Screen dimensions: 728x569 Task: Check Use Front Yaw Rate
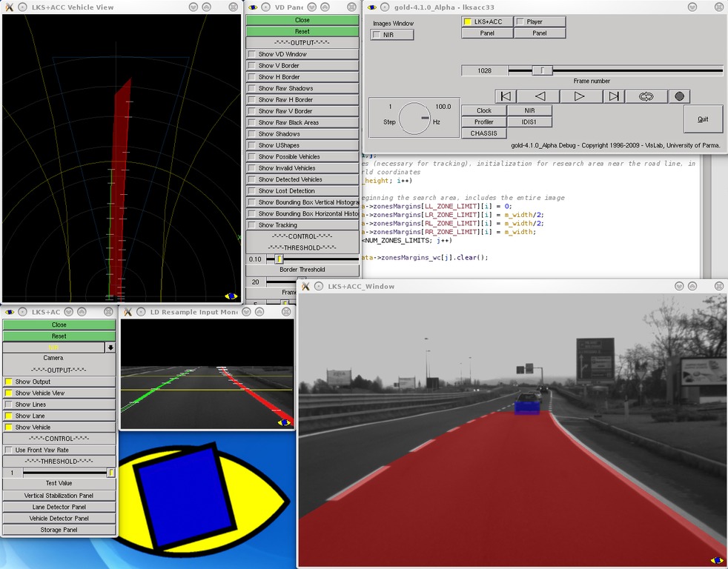click(x=9, y=450)
